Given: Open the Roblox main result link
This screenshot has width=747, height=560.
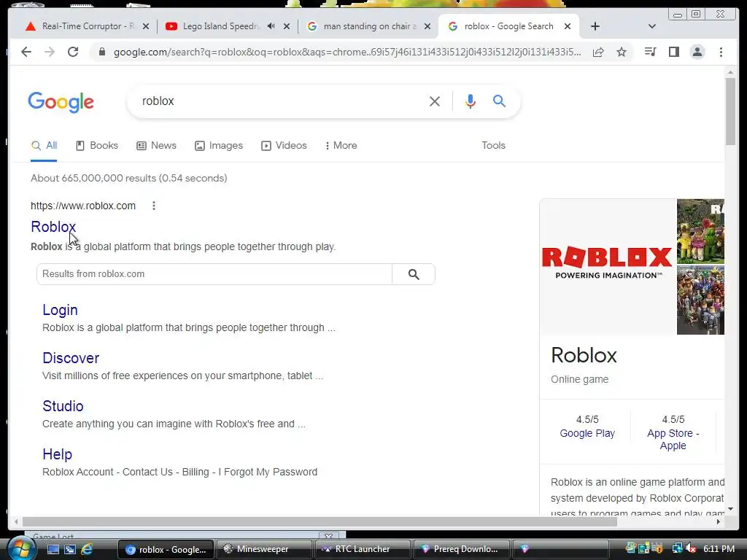Looking at the screenshot, I should [x=53, y=227].
